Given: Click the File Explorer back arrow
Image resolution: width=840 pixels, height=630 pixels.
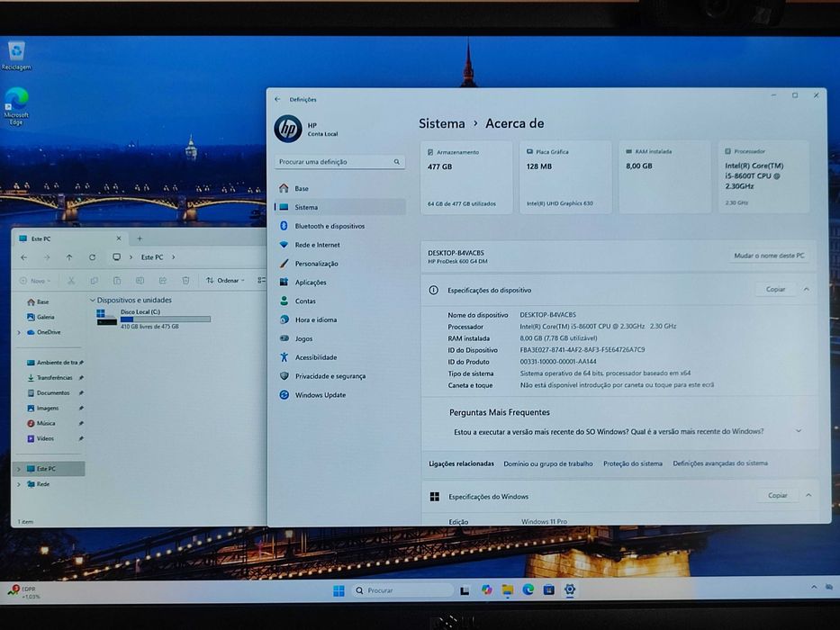Looking at the screenshot, I should coord(24,257).
